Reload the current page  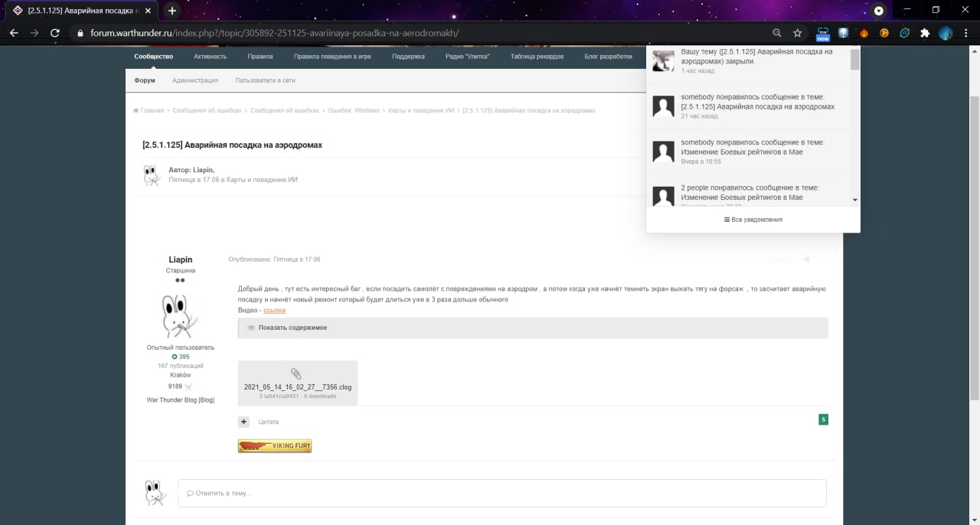(x=55, y=33)
